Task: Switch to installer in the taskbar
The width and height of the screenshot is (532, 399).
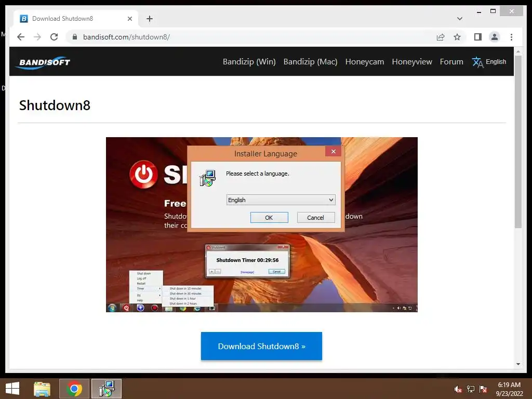Action: tap(106, 389)
